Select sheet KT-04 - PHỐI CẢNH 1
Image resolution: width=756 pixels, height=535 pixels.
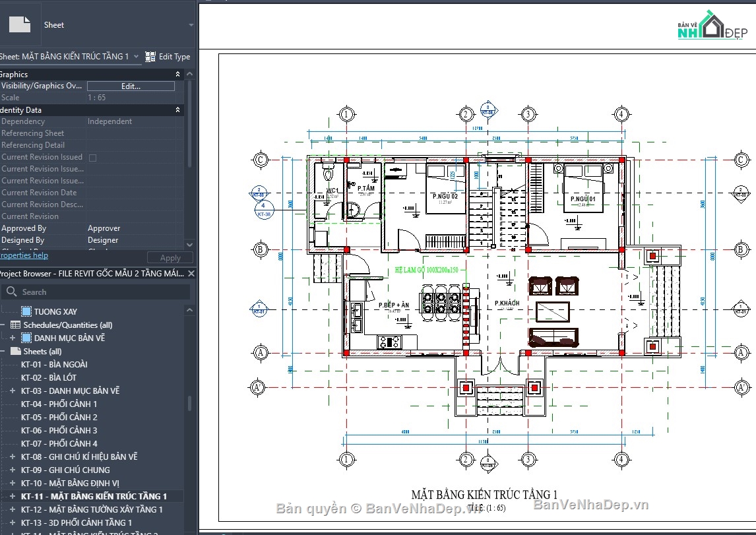[59, 404]
